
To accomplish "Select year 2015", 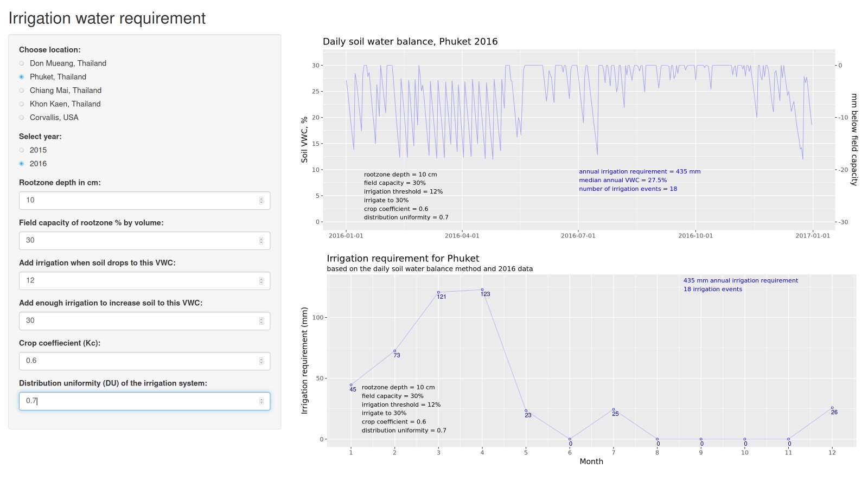I will pos(22,150).
